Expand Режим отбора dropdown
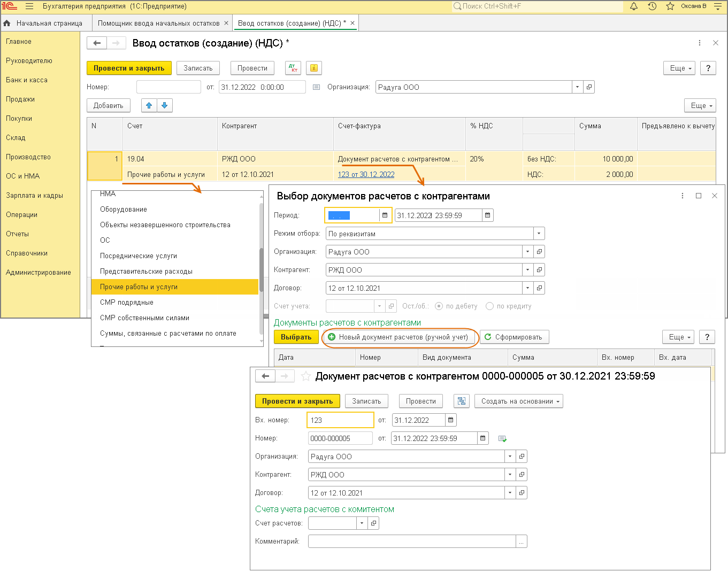The height and width of the screenshot is (572, 728). point(539,234)
